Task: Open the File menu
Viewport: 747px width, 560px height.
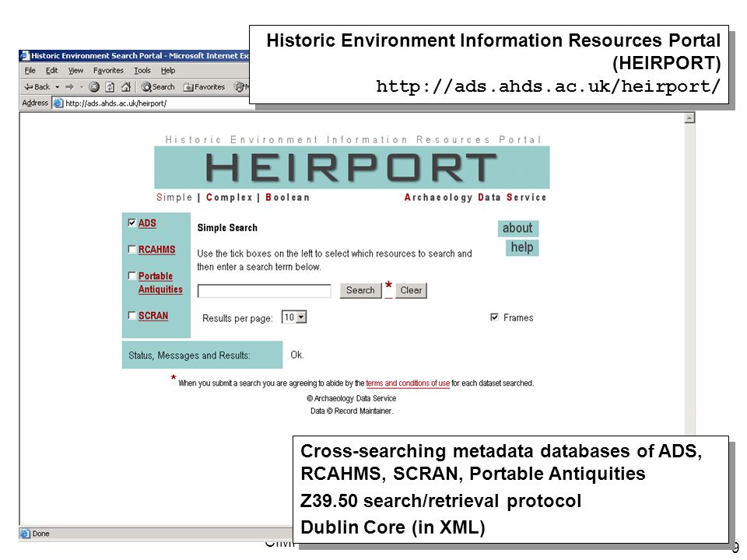Action: (30, 71)
